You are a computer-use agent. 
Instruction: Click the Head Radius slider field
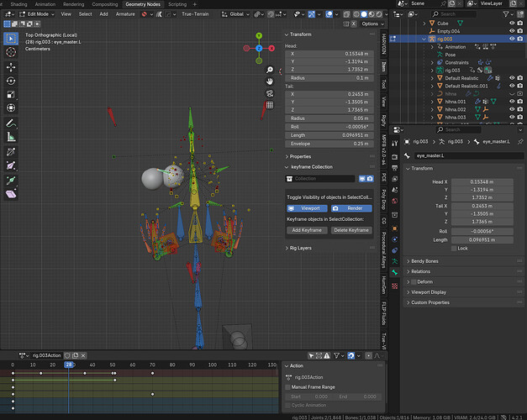click(329, 78)
